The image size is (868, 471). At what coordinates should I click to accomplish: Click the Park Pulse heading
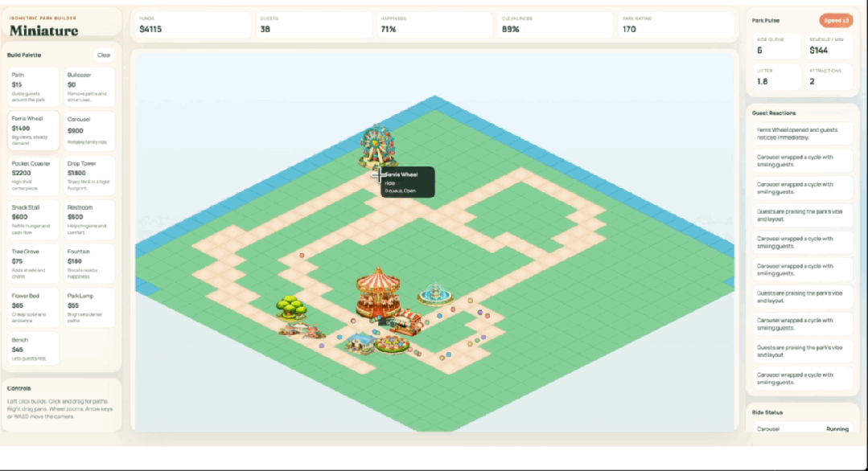click(x=766, y=20)
